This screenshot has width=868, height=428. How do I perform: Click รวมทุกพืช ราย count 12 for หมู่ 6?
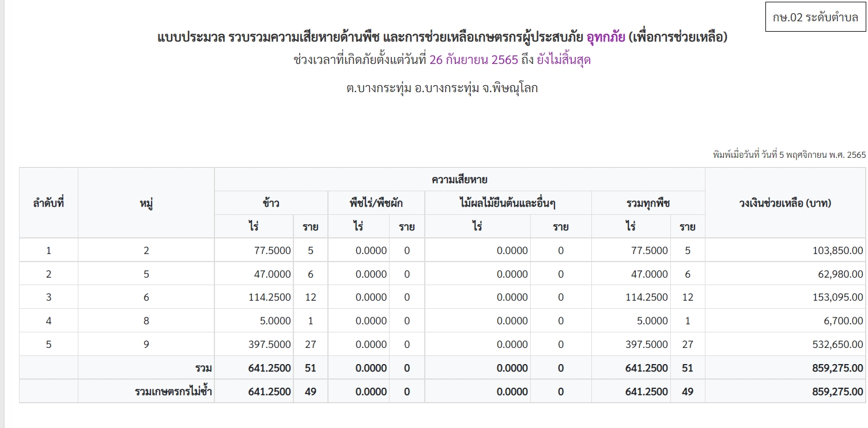point(688,297)
